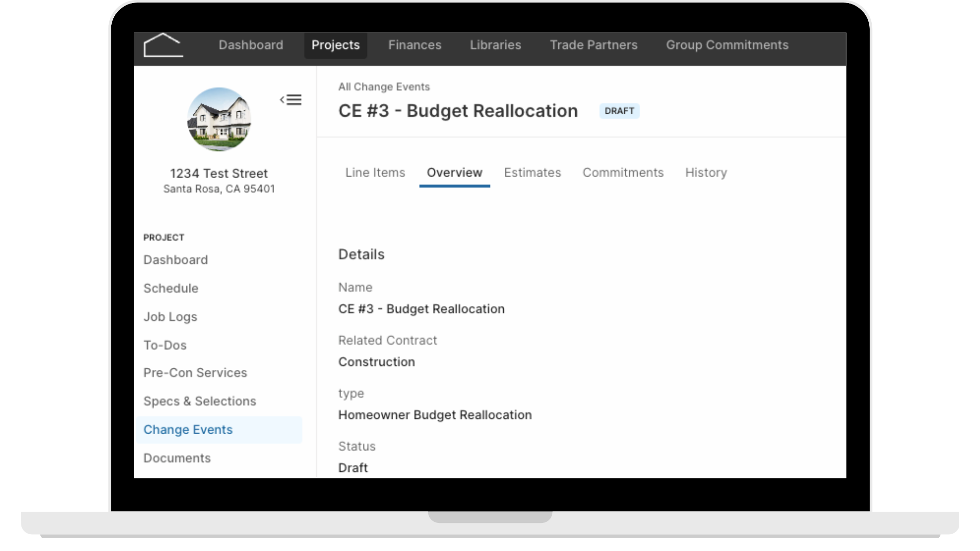Go to To-Dos in the sidebar
Screen dimensions: 980x551
[165, 345]
